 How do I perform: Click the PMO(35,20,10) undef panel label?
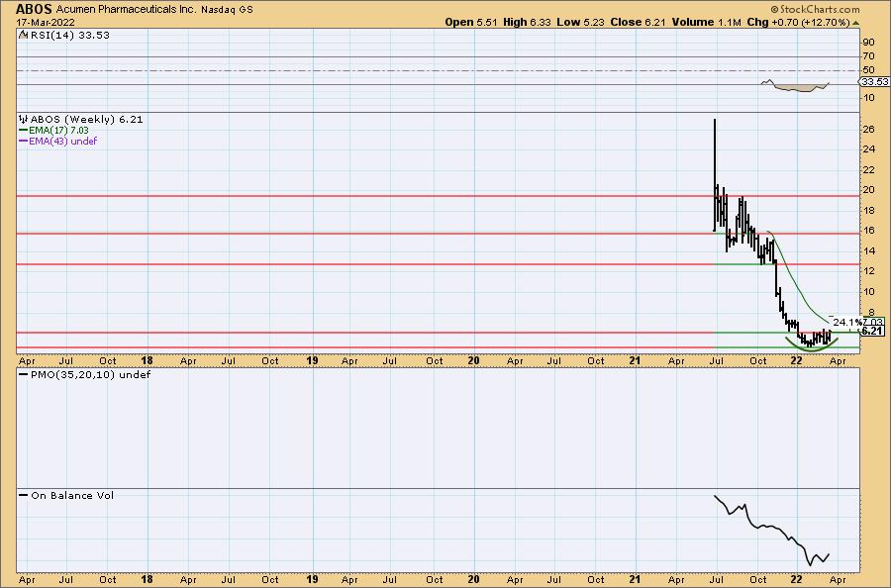click(90, 375)
